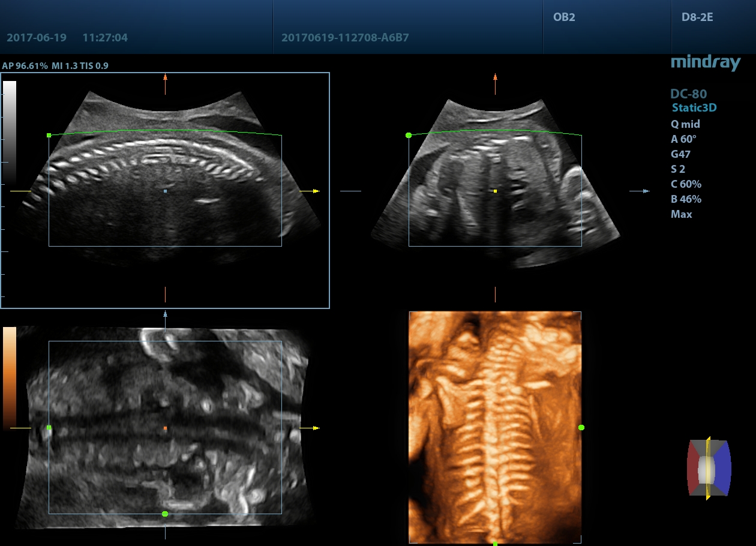
Task: Select the G47 gain parameter
Action: (682, 154)
